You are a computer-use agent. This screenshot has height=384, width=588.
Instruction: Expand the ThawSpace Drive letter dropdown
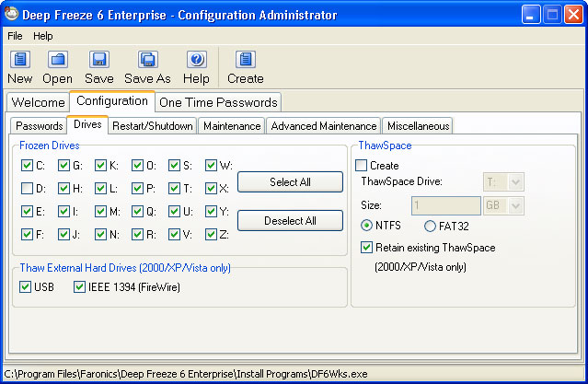click(x=515, y=182)
